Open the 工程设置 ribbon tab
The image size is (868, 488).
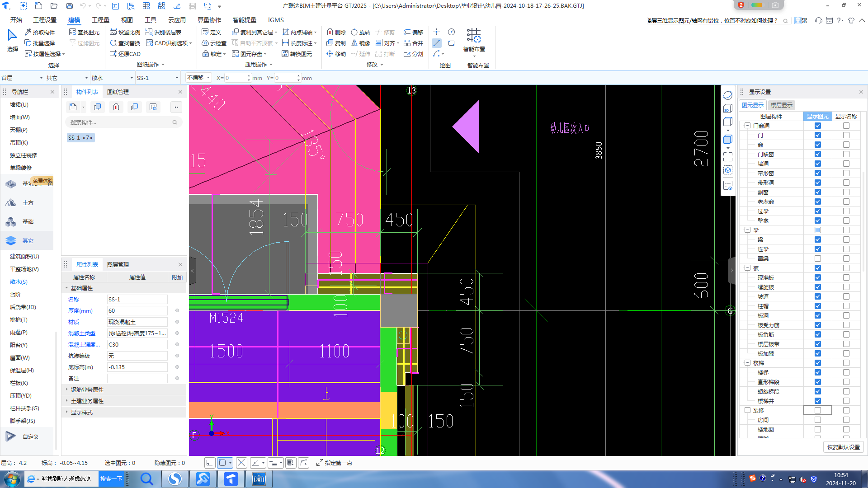coord(45,20)
